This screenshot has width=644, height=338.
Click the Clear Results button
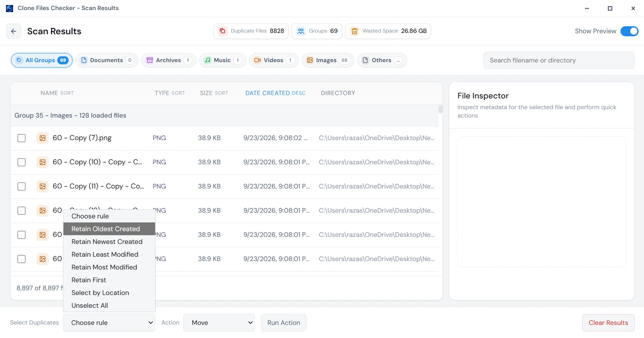(x=608, y=323)
